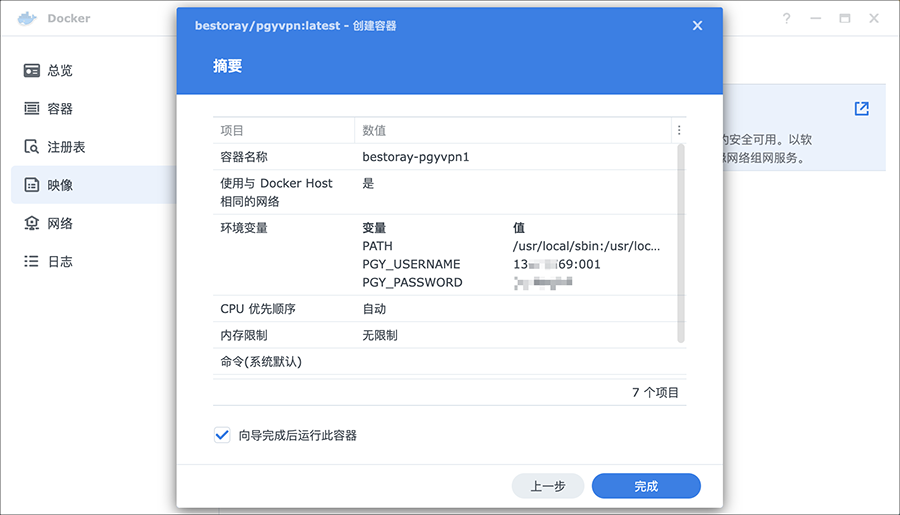
Task: Select the 自动 CPU priority value
Action: tap(374, 309)
